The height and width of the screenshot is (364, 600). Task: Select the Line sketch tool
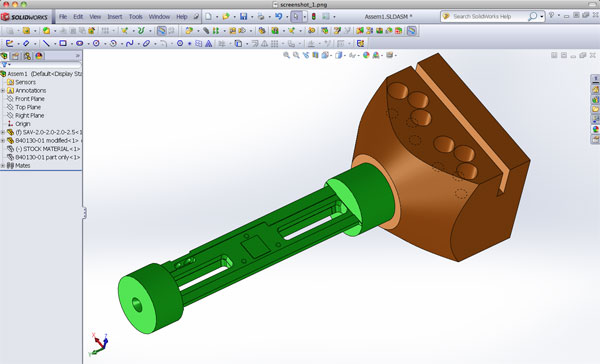pyautogui.click(x=46, y=43)
